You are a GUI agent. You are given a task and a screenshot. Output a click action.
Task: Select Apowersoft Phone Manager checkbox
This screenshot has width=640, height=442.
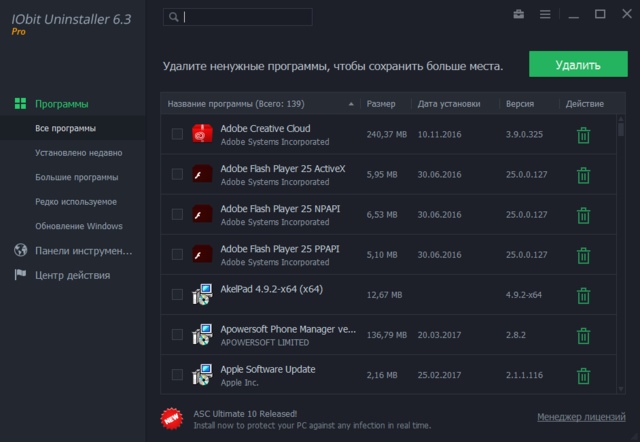(x=177, y=334)
